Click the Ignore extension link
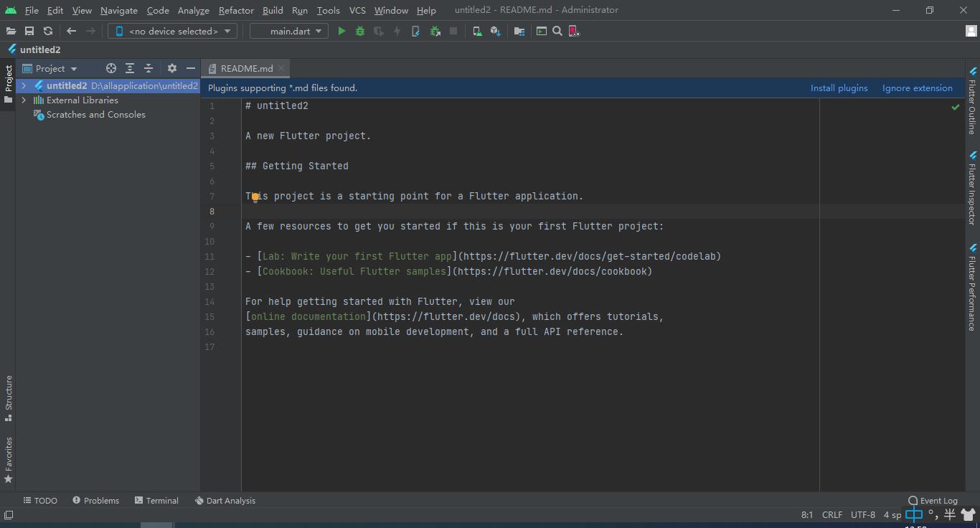This screenshot has width=980, height=528. click(x=918, y=88)
